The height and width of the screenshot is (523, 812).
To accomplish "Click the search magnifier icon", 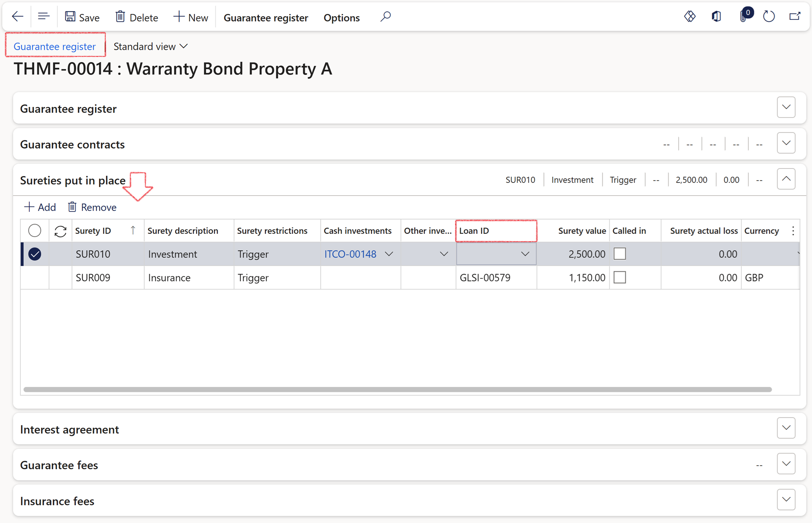I will pyautogui.click(x=385, y=17).
